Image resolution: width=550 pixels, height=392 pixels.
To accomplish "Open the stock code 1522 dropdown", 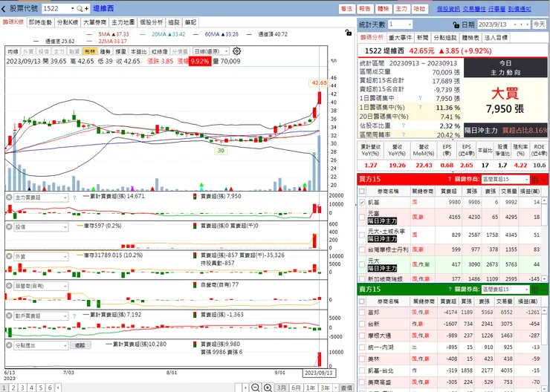I will [72, 8].
